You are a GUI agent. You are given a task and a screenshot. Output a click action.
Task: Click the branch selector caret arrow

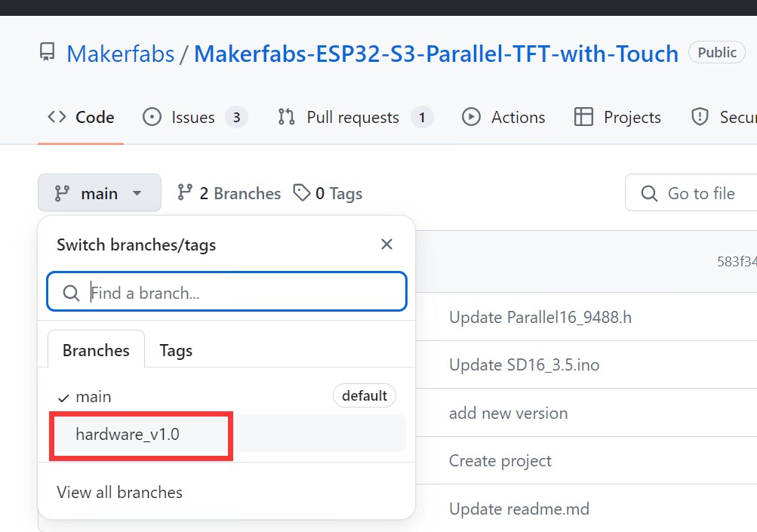pos(137,193)
